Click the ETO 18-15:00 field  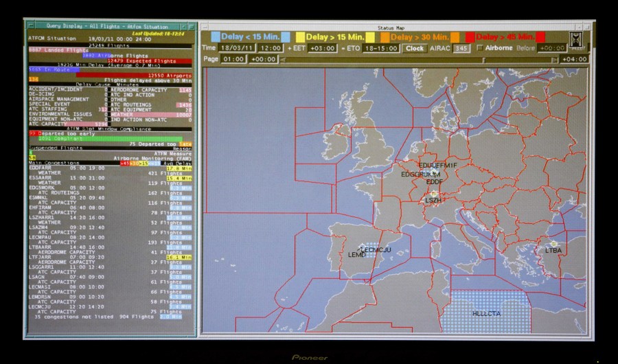pyautogui.click(x=380, y=48)
